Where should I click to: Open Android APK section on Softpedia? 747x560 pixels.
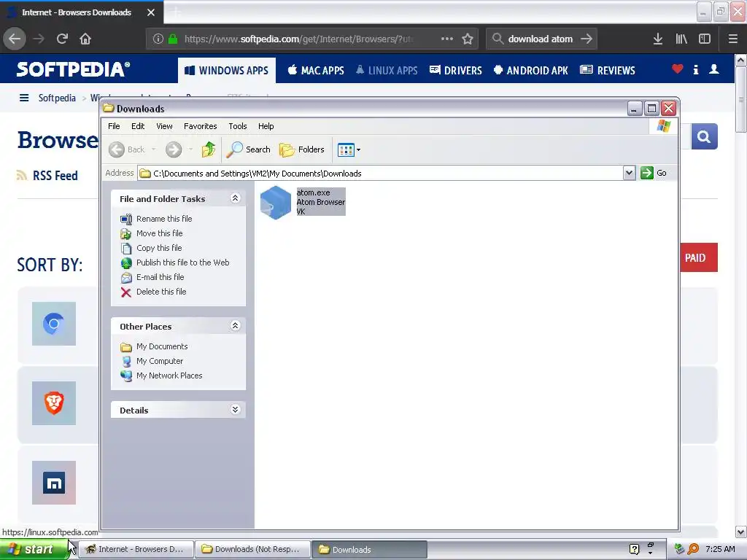pyautogui.click(x=531, y=71)
